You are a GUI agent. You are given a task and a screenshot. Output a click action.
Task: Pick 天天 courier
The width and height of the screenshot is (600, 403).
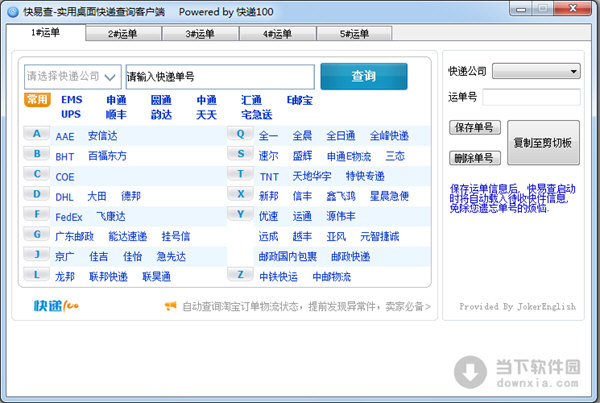pos(206,114)
